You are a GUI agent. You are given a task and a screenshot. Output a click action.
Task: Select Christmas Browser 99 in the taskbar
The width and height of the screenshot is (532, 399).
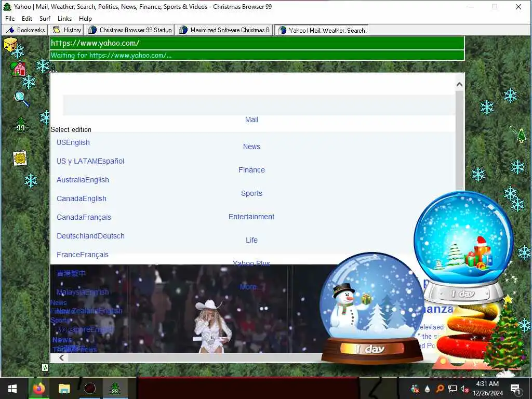click(115, 389)
